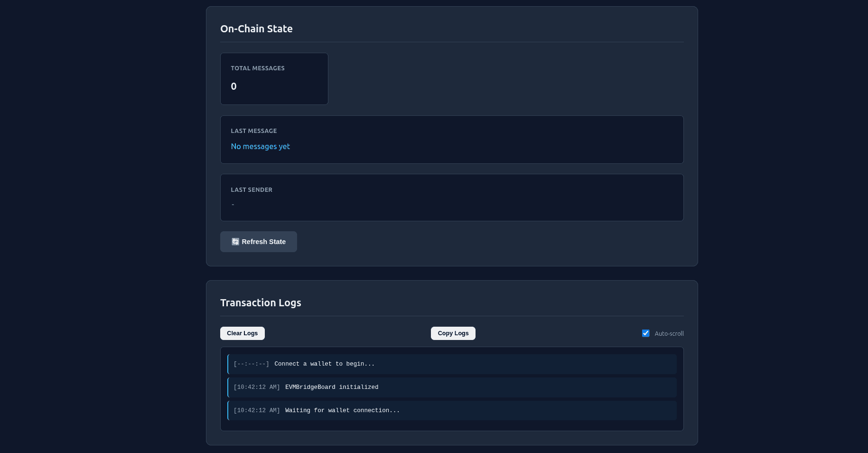This screenshot has width=868, height=453.
Task: Click the On-Chain State heading
Action: coord(256,28)
